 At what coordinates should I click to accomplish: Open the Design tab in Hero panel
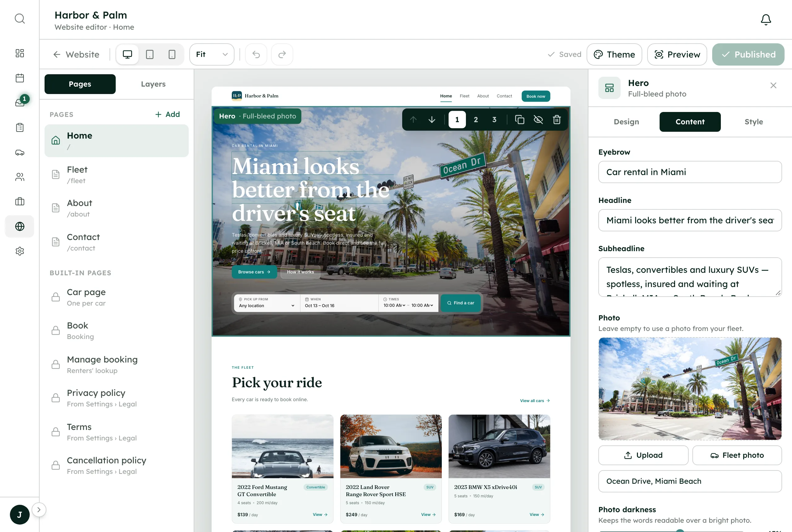tap(626, 122)
